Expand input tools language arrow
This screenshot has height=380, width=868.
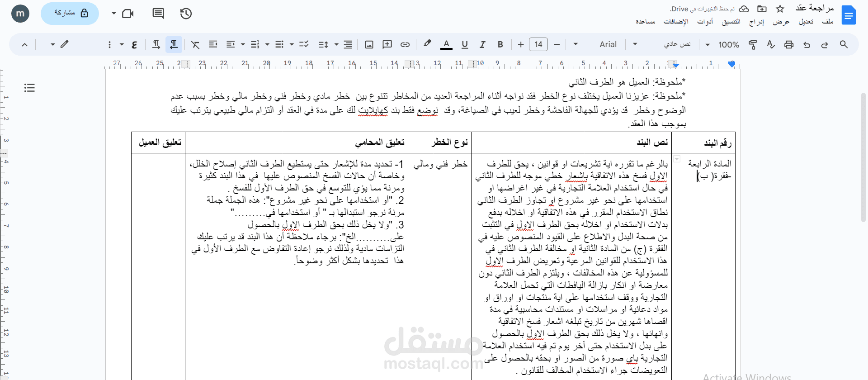click(122, 44)
